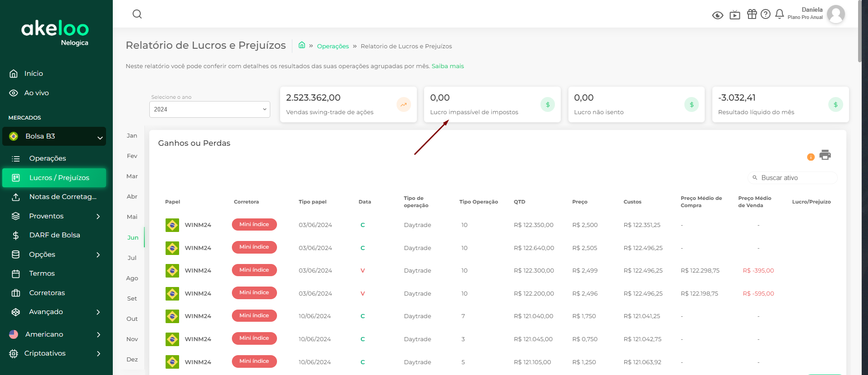
Task: Select the Jul month tab
Action: click(x=132, y=258)
